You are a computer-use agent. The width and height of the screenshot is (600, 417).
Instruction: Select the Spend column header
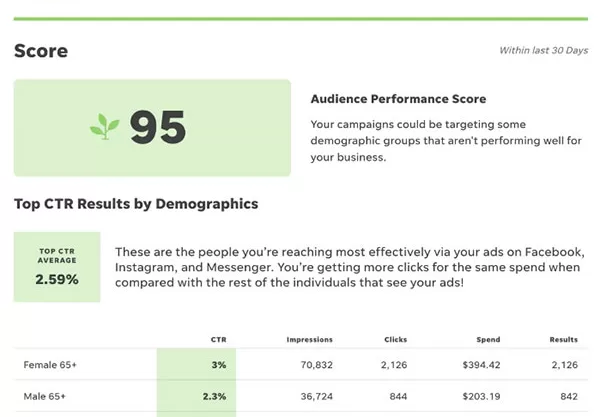[488, 340]
